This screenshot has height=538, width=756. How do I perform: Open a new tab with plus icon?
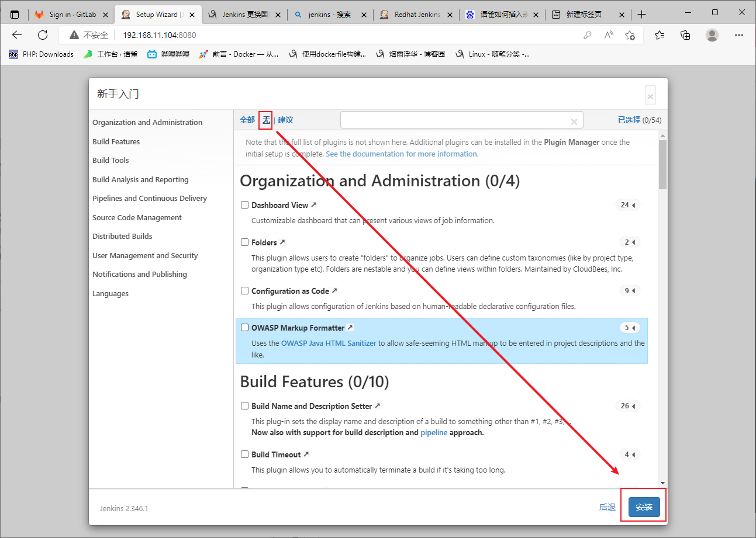click(x=642, y=14)
